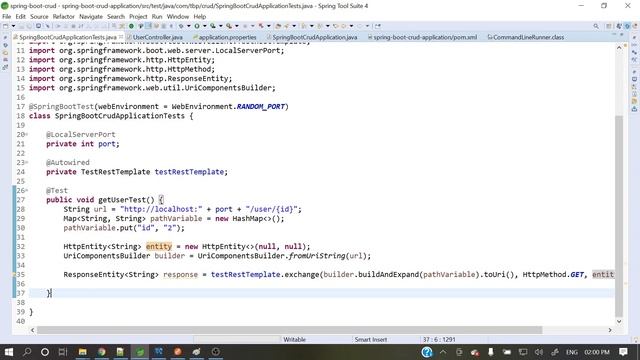Collapse the getUserTest method at line 26
Screen dimensions: 640x360
pos(27,191)
